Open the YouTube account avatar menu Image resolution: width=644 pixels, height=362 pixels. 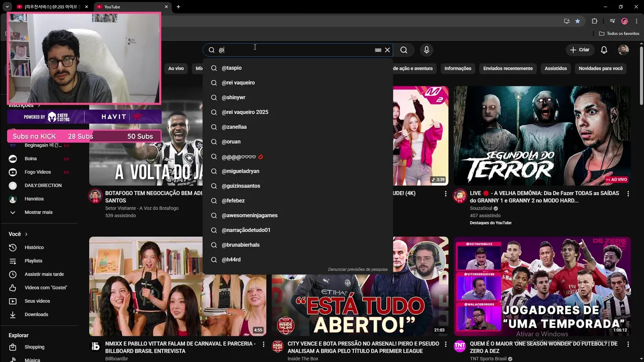(623, 50)
